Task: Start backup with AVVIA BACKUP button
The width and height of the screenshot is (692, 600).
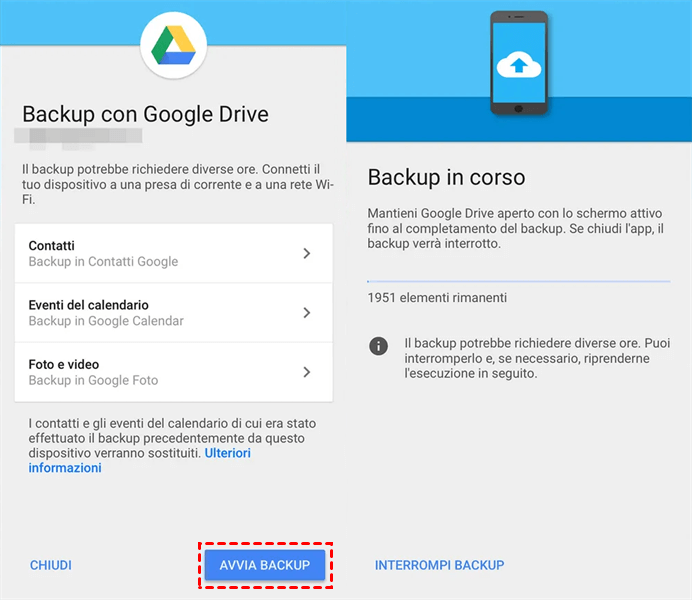Action: 265,565
